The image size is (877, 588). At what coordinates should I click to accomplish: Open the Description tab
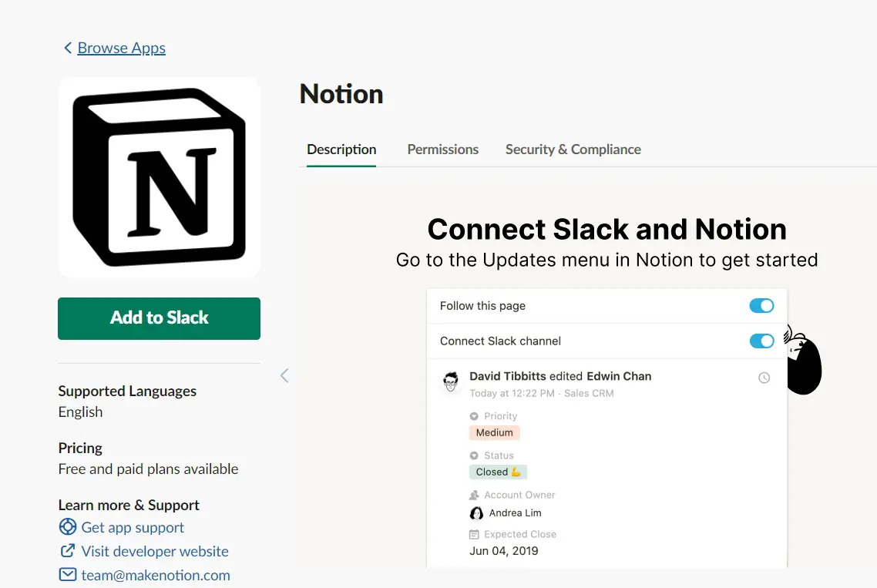coord(341,150)
